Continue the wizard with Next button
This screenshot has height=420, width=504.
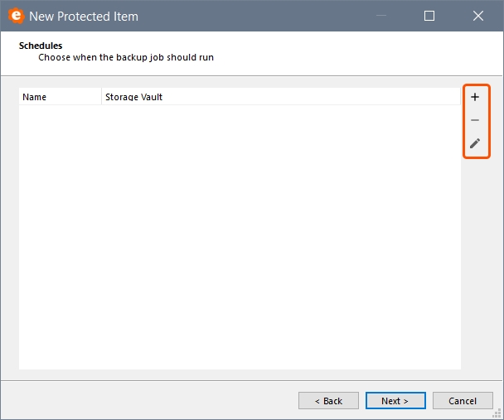[395, 401]
